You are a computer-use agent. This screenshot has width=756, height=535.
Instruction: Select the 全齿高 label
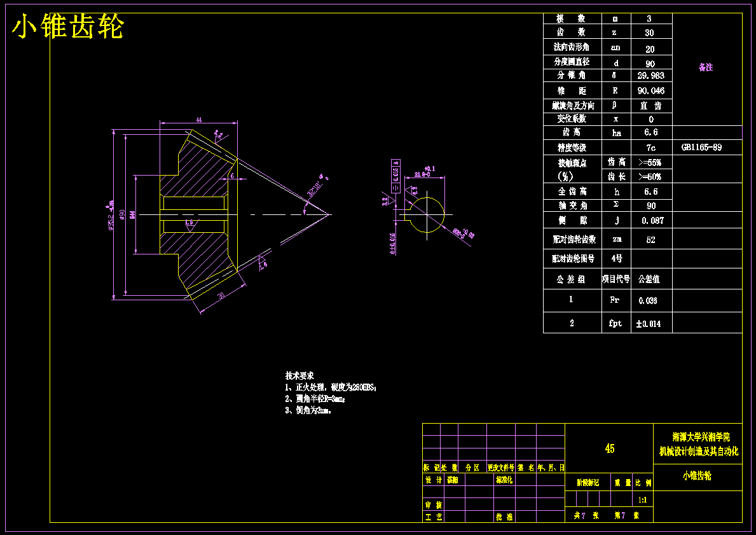[572, 191]
